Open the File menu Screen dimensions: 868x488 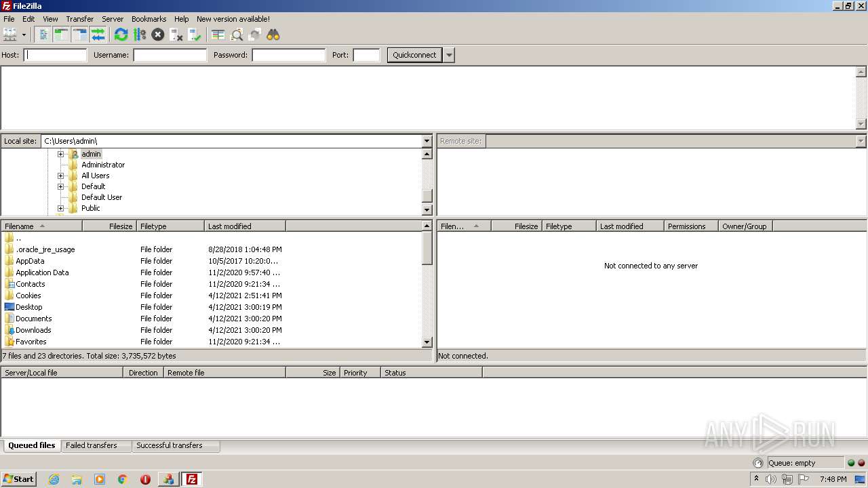[x=9, y=19]
